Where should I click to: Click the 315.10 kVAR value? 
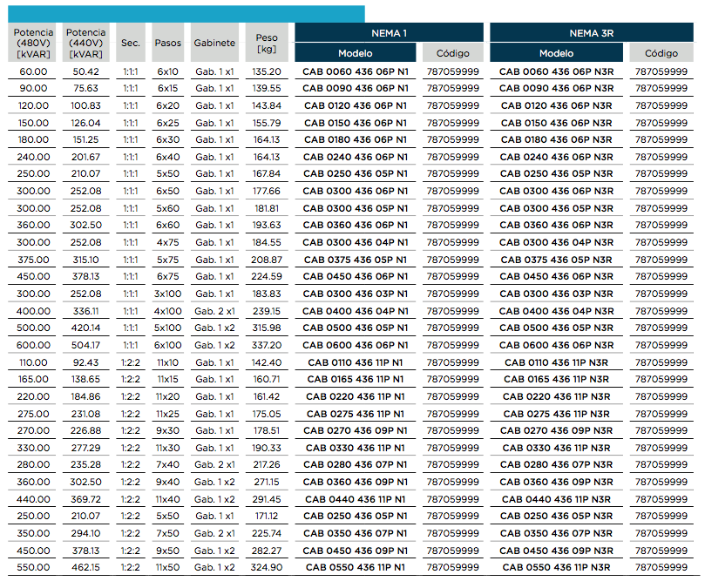[x=86, y=260]
